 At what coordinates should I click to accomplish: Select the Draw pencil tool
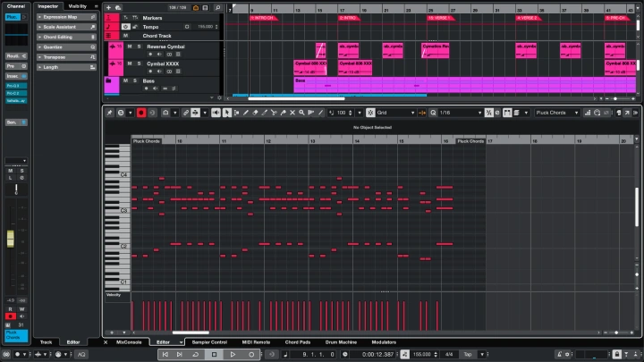(x=246, y=113)
